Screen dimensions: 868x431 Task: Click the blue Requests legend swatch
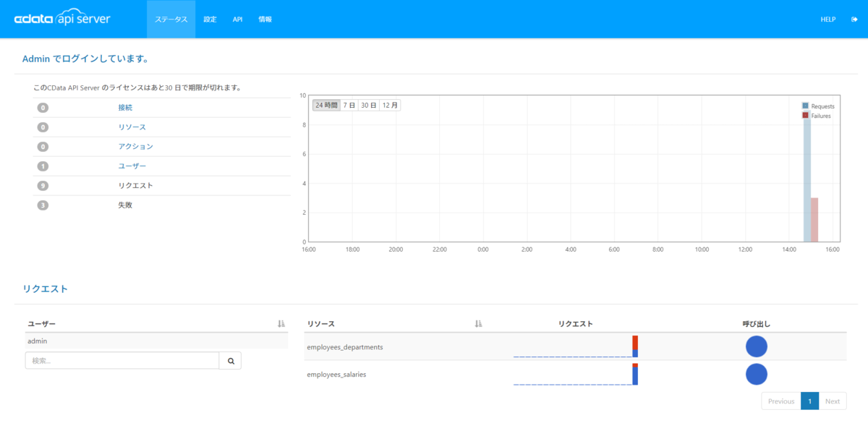[x=805, y=106]
